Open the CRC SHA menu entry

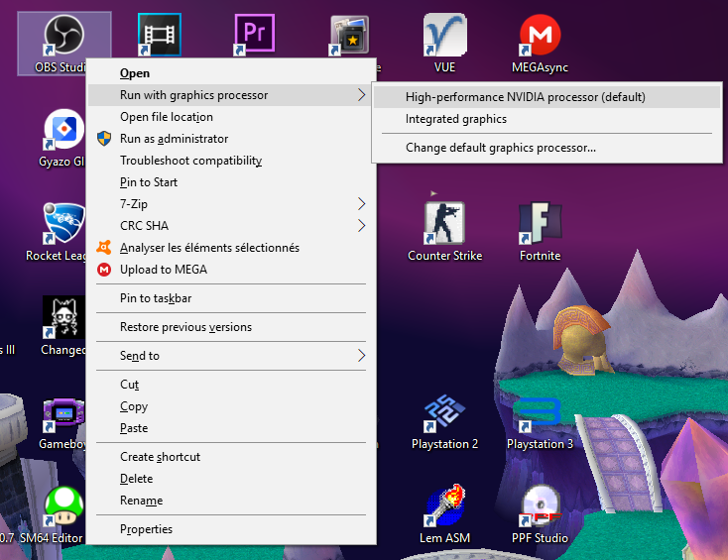(231, 225)
